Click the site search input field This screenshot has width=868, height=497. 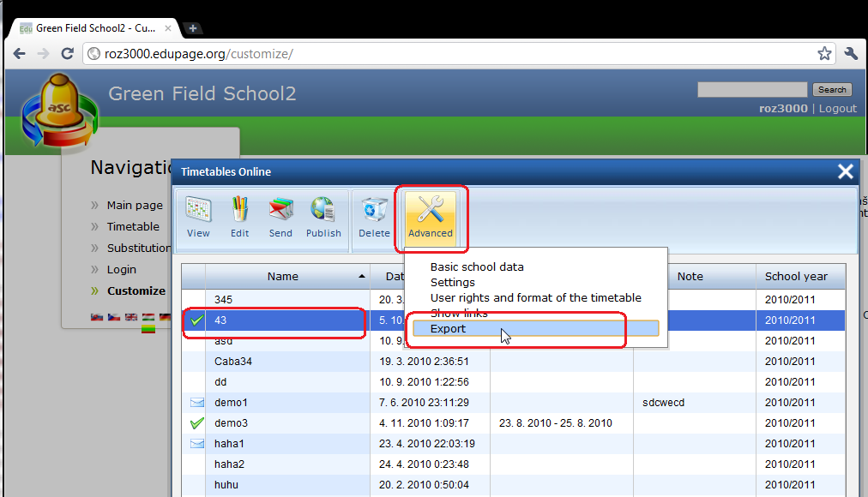click(751, 89)
